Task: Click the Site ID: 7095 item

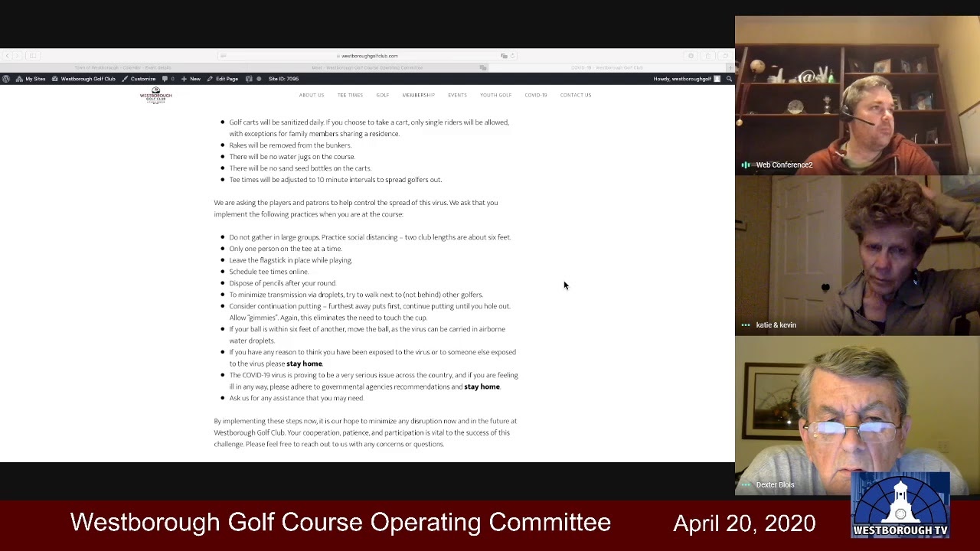Action: pyautogui.click(x=283, y=79)
